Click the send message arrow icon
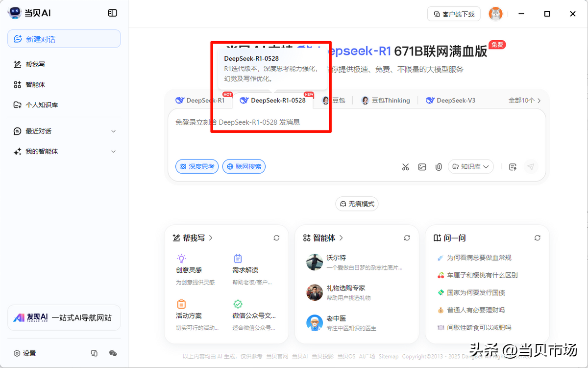The height and width of the screenshot is (368, 588). (531, 167)
